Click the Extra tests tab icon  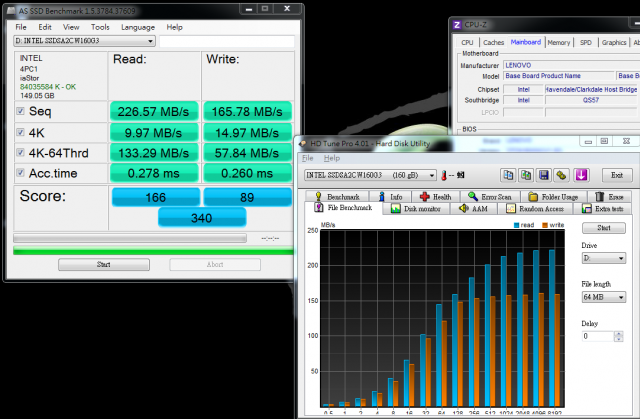587,208
